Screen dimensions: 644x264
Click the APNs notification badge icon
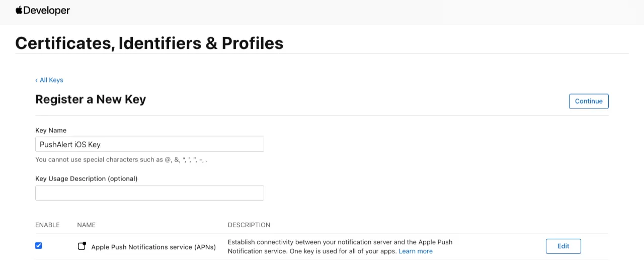coord(82,246)
